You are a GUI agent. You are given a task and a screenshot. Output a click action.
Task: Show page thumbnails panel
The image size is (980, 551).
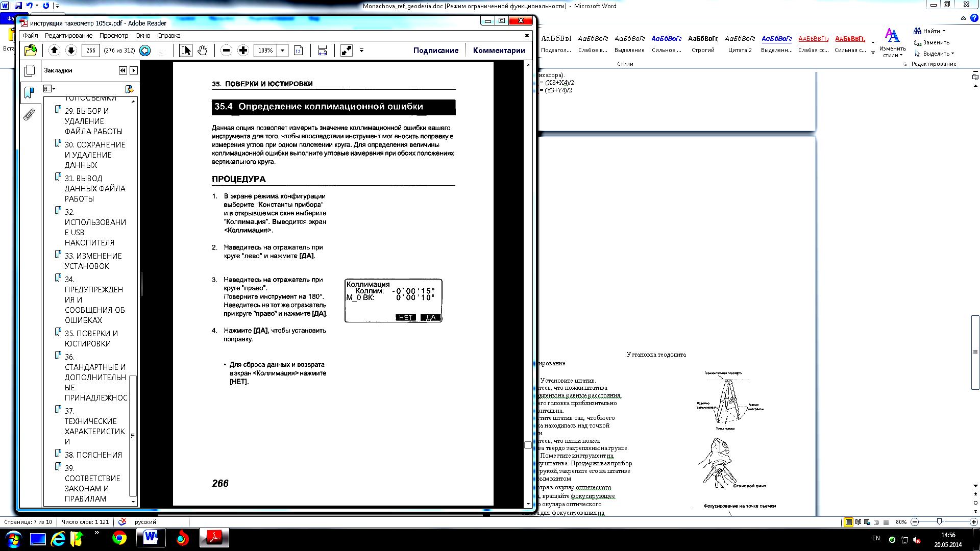[30, 70]
